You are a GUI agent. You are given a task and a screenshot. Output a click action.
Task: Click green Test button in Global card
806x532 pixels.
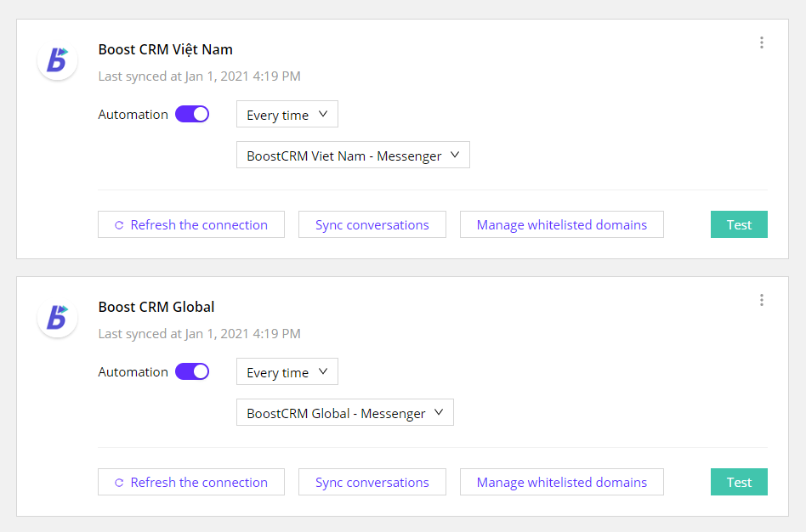point(739,482)
